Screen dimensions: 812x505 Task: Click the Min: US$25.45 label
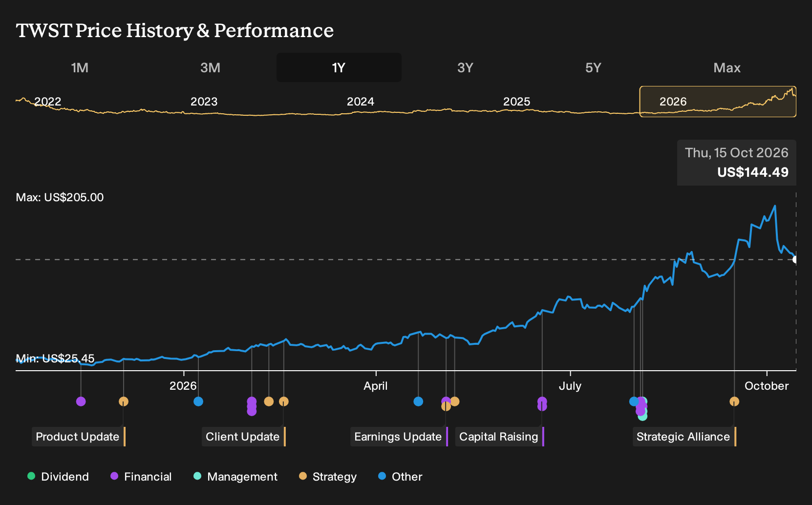tap(55, 358)
